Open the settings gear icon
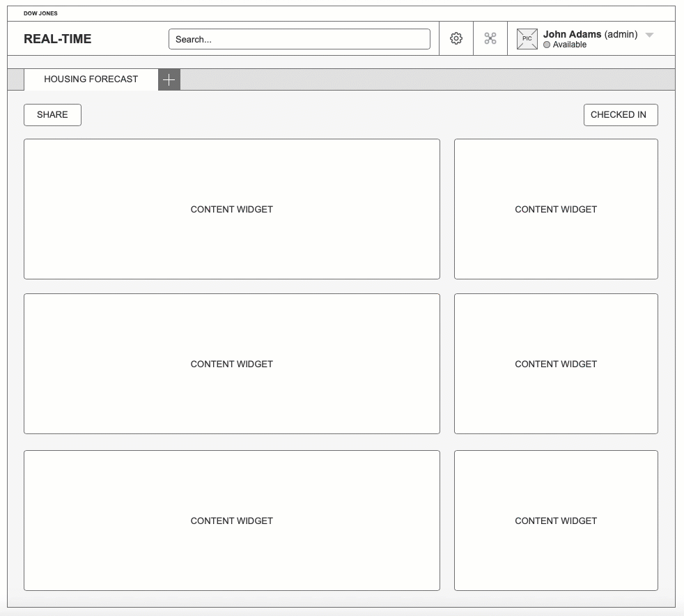The image size is (684, 616). click(x=456, y=38)
